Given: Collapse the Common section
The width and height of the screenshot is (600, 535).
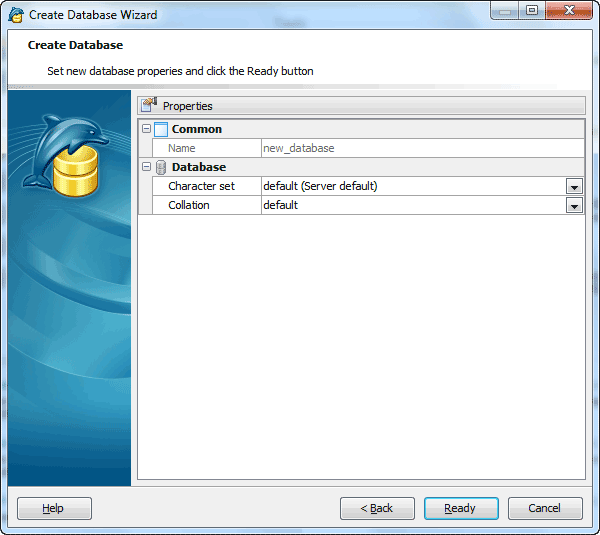Looking at the screenshot, I should click(146, 129).
